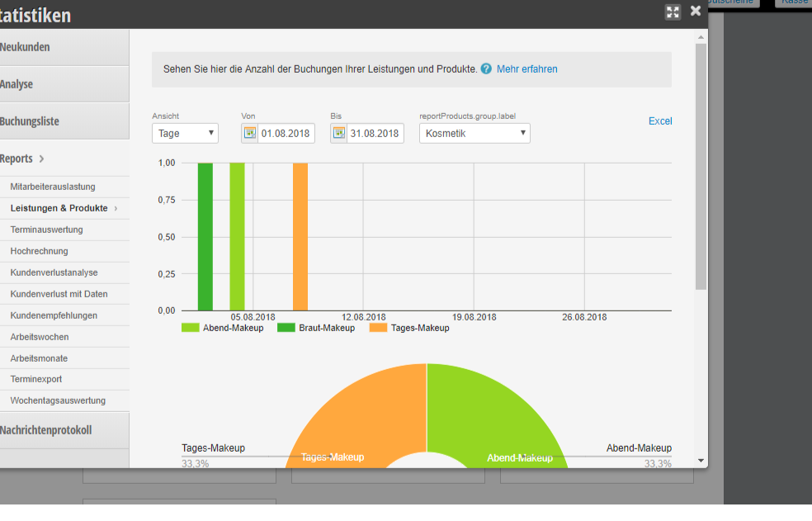Click the Von date input field
Screen dimensions: 812x521
[x=286, y=133]
